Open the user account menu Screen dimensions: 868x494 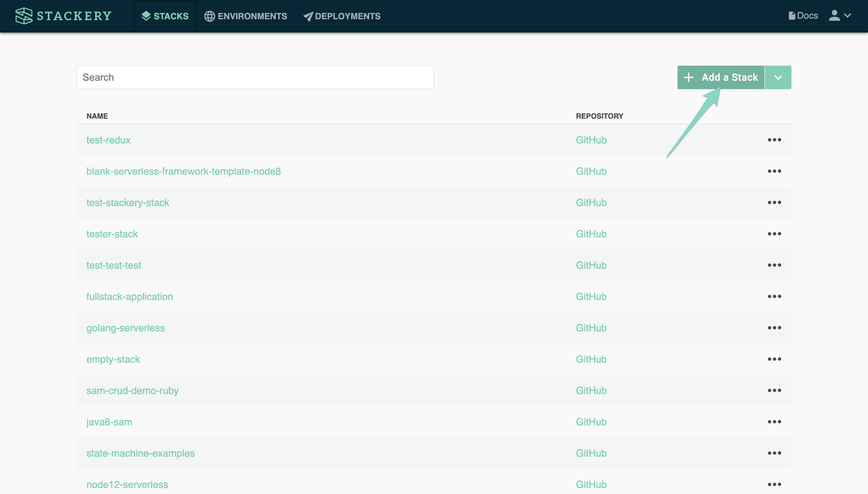tap(840, 16)
